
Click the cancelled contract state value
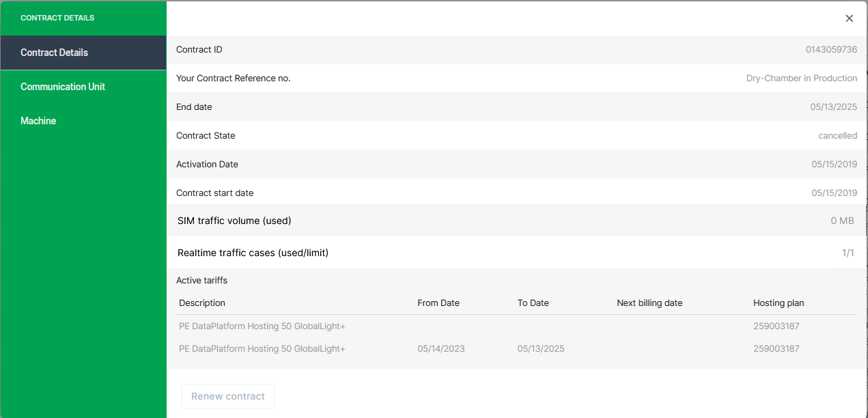pyautogui.click(x=837, y=136)
